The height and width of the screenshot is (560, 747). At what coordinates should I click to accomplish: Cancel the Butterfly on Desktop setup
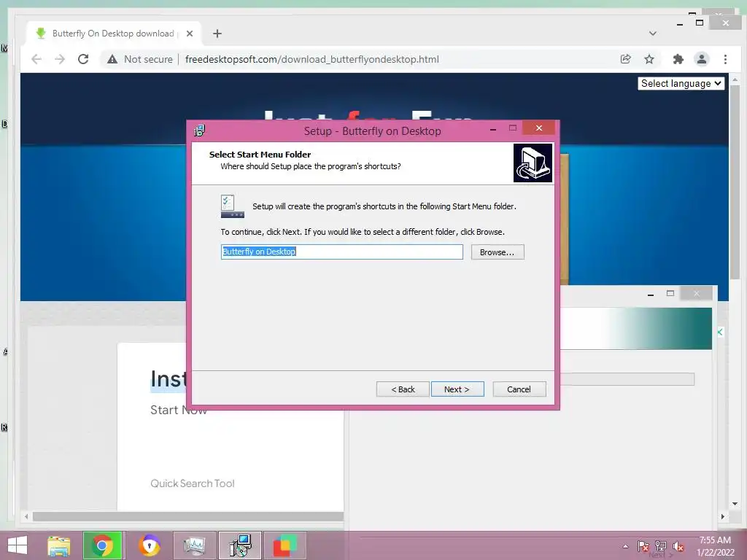pyautogui.click(x=519, y=389)
